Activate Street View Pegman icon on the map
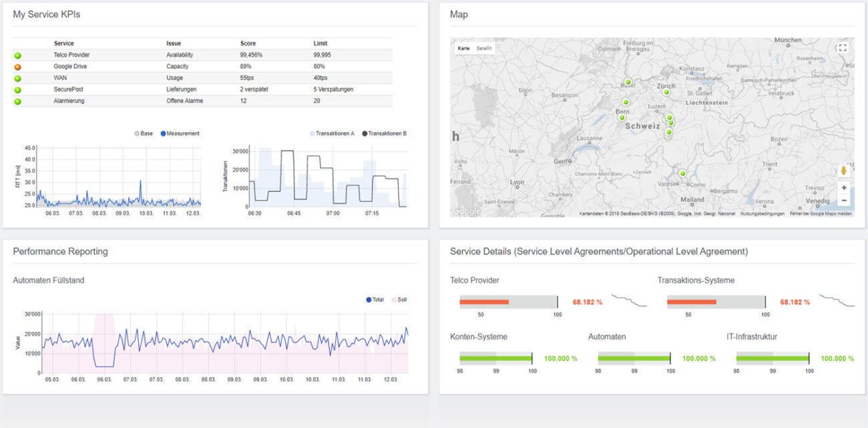The height and width of the screenshot is (428, 868). click(x=843, y=170)
